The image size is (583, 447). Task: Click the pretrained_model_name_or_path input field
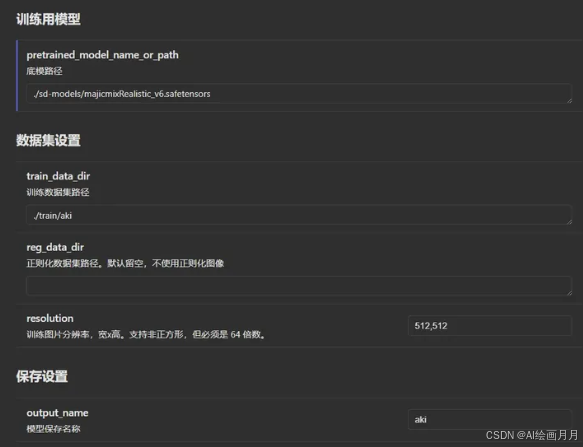(x=299, y=94)
